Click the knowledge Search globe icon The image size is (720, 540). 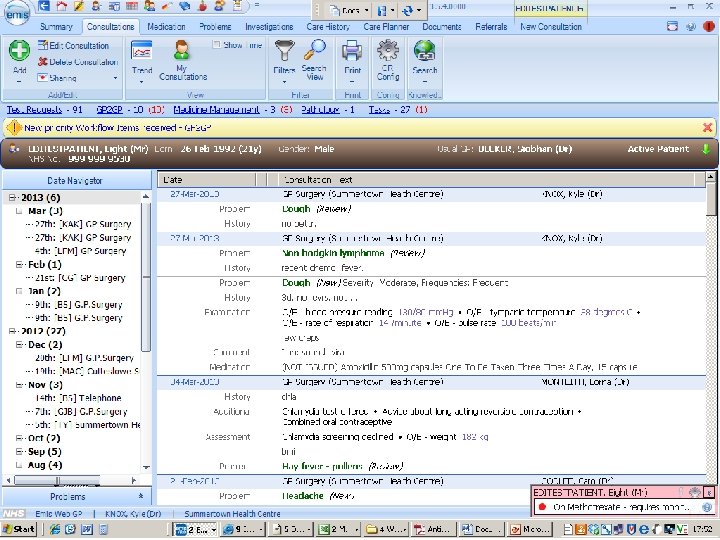(424, 51)
